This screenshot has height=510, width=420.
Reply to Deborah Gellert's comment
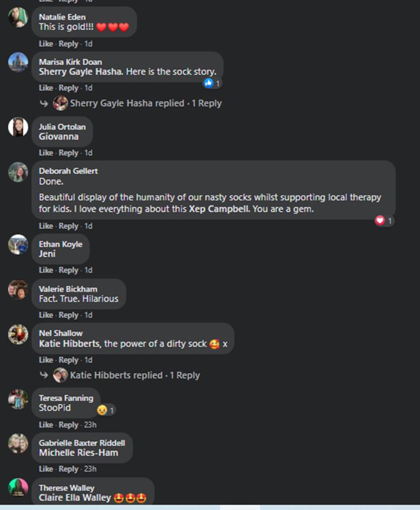[69, 226]
